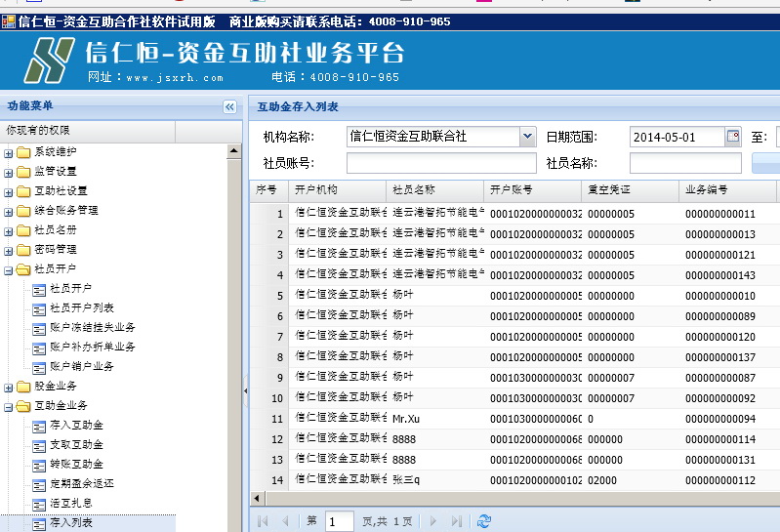Sort by 开户机构 column header

pyautogui.click(x=338, y=190)
